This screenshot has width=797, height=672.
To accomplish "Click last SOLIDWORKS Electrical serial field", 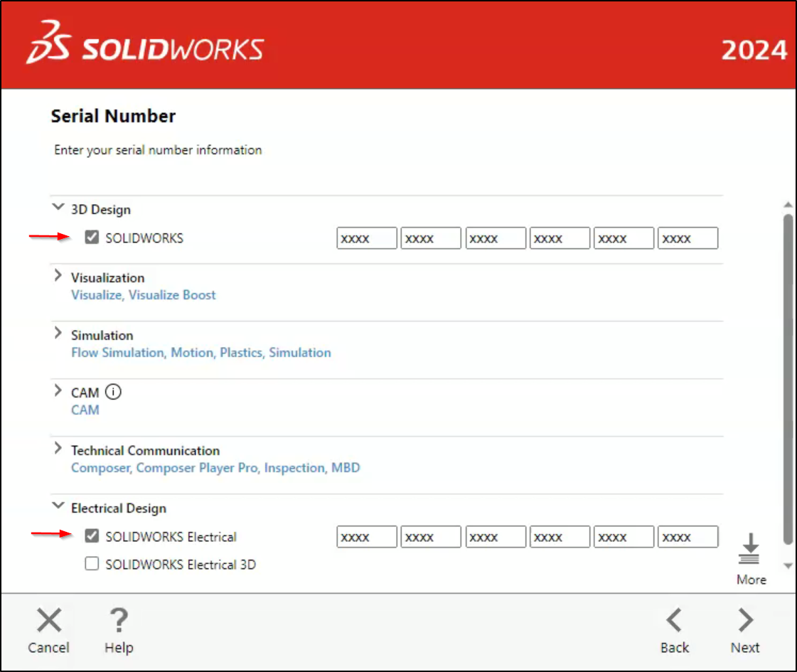I will point(688,537).
